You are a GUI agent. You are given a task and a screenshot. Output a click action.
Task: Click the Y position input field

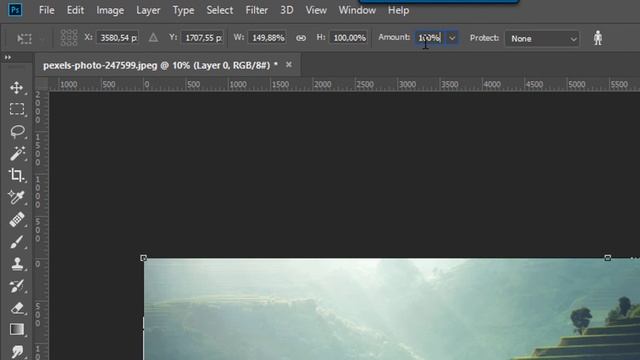202,38
